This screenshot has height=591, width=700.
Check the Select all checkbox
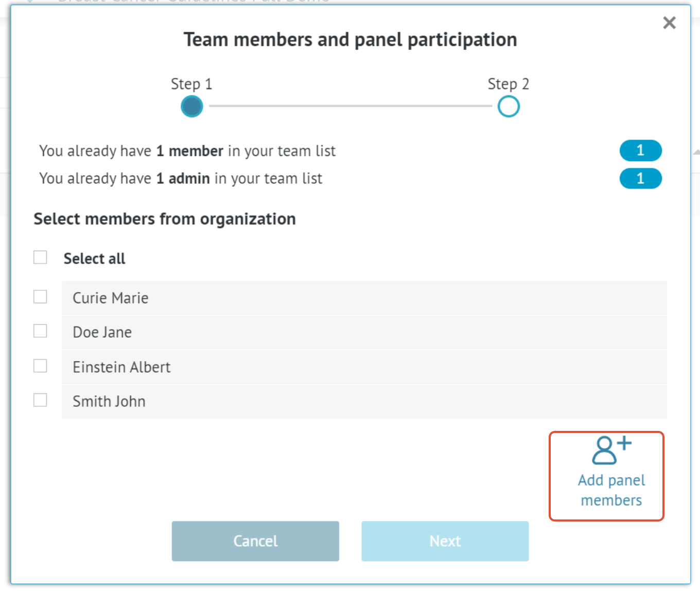point(40,257)
